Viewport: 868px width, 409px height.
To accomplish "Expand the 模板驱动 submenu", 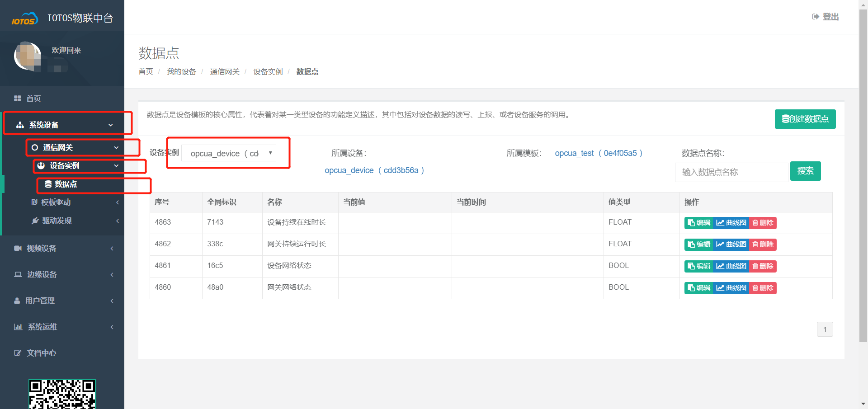I will pos(56,202).
